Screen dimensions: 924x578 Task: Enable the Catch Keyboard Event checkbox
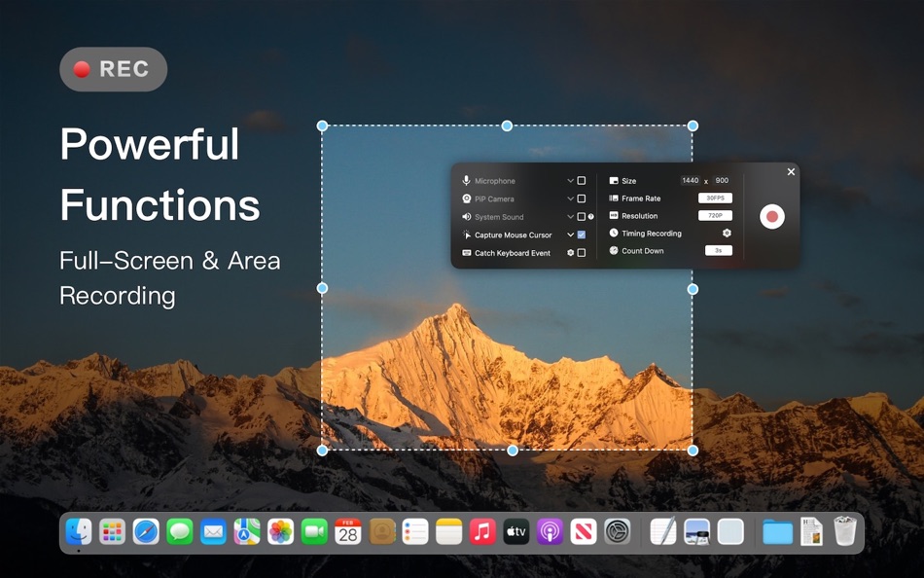(x=581, y=252)
